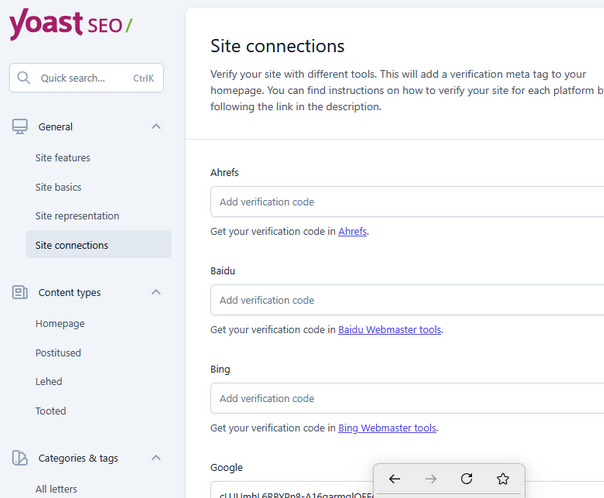The width and height of the screenshot is (604, 498).
Task: Collapse the Content types section chevron
Action: [x=155, y=292]
